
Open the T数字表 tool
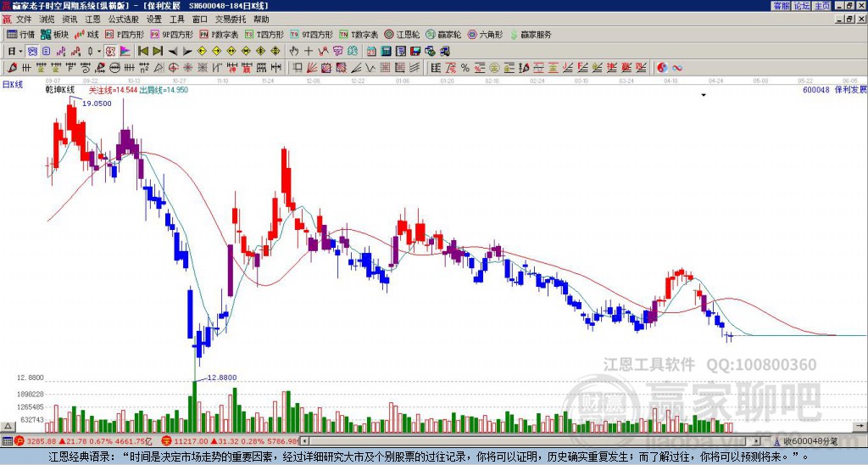pos(359,34)
